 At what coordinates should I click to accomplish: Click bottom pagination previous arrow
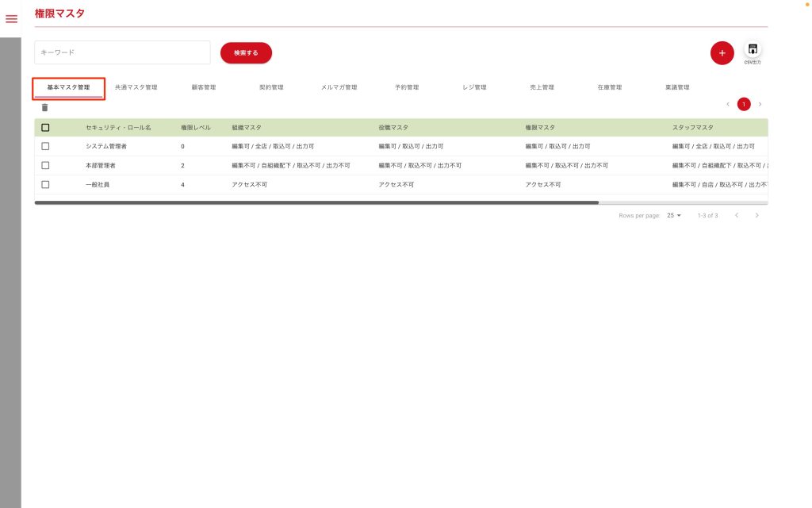pyautogui.click(x=737, y=215)
